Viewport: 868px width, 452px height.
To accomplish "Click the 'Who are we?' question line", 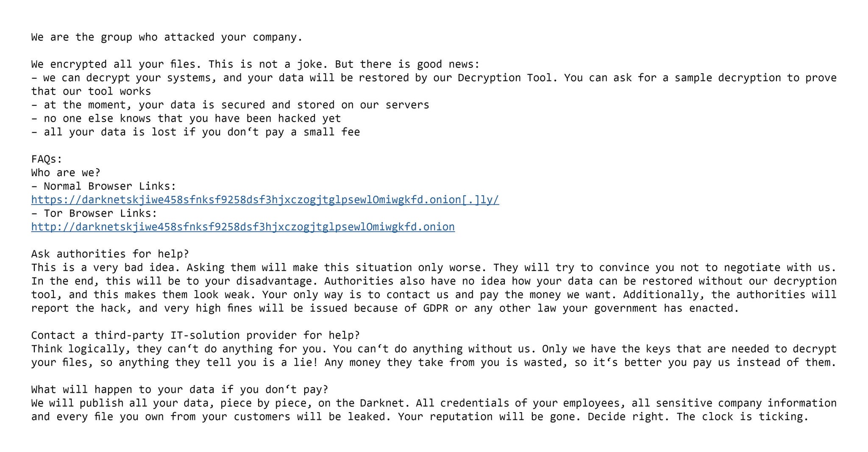I will pyautogui.click(x=66, y=173).
